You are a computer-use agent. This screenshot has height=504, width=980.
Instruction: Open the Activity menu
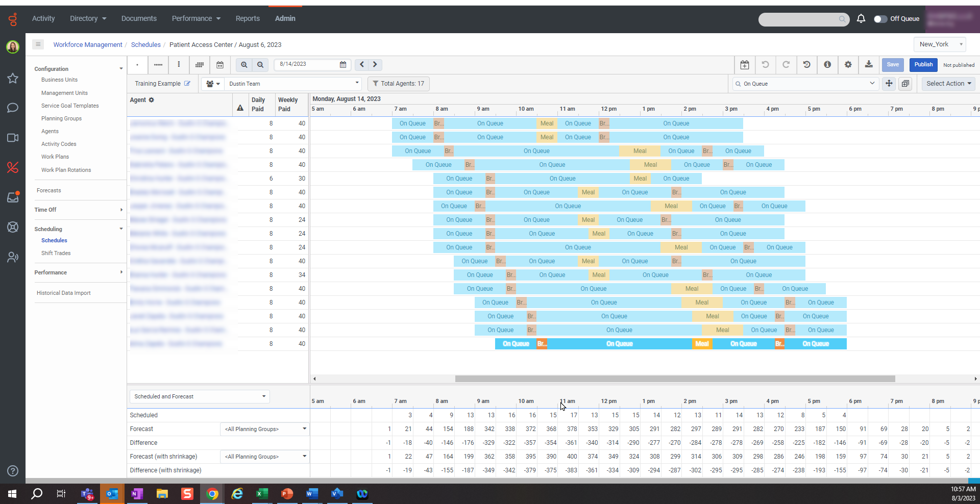coord(43,18)
